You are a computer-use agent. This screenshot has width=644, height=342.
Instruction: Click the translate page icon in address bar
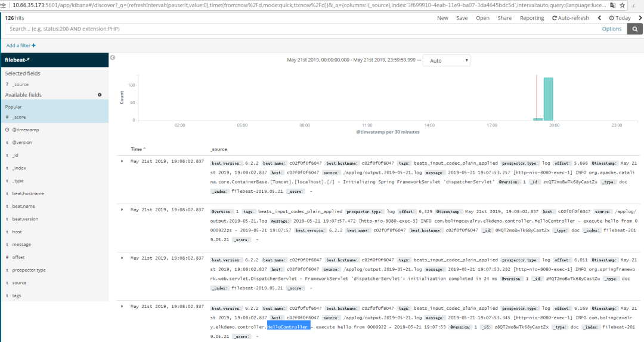click(612, 5)
